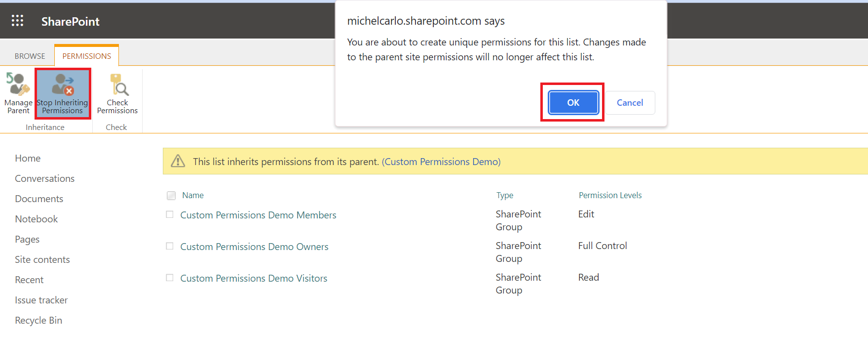Image resolution: width=868 pixels, height=337 pixels.
Task: Click the OK button icon in the dialog
Action: click(x=572, y=102)
